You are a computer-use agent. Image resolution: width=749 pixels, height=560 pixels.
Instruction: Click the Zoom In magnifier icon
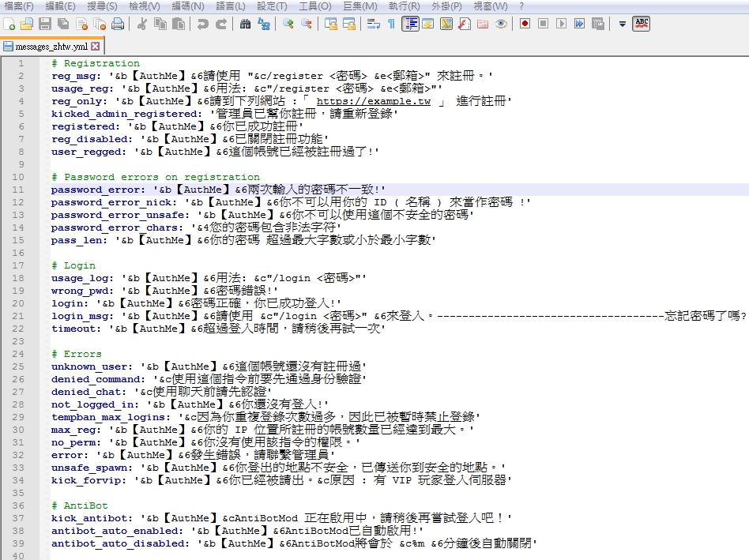[288, 24]
